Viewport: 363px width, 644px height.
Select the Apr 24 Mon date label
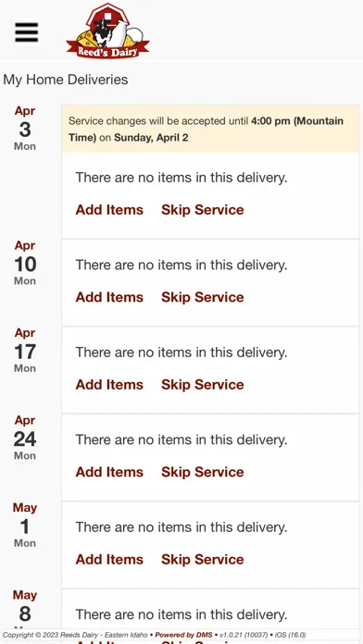(25, 439)
